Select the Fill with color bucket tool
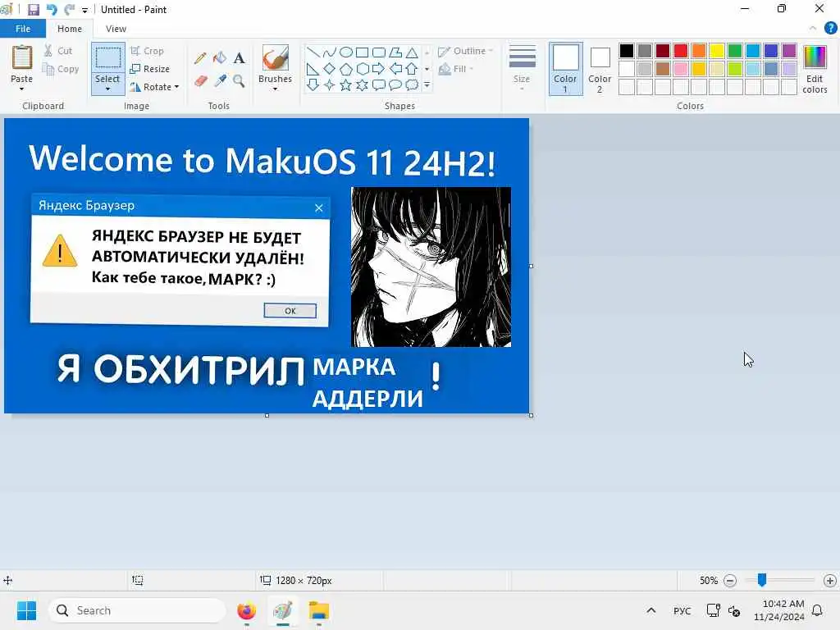This screenshot has width=840, height=630. [x=220, y=58]
